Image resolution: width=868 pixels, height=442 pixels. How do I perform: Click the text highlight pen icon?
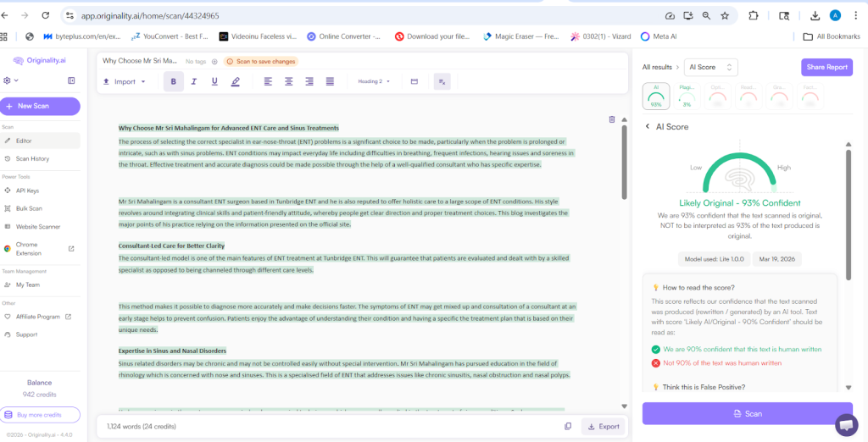(236, 81)
